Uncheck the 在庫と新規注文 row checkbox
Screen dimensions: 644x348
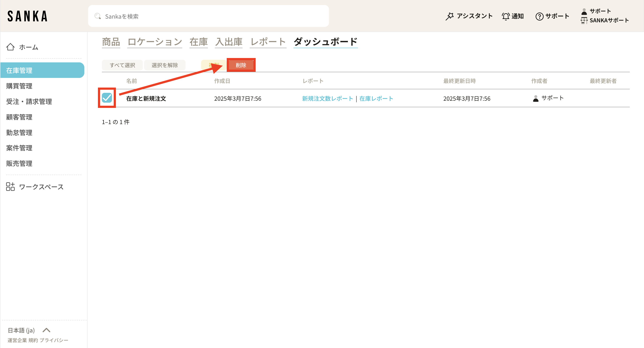coord(107,98)
